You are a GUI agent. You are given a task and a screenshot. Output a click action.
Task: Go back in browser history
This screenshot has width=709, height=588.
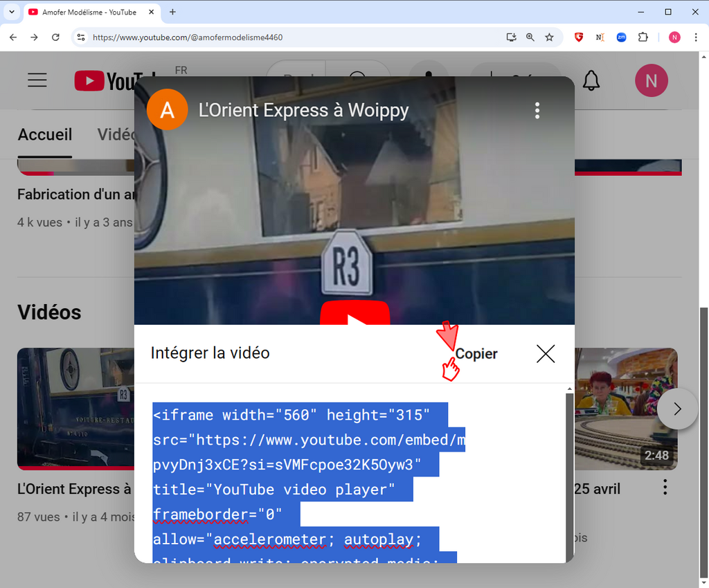[x=13, y=37]
